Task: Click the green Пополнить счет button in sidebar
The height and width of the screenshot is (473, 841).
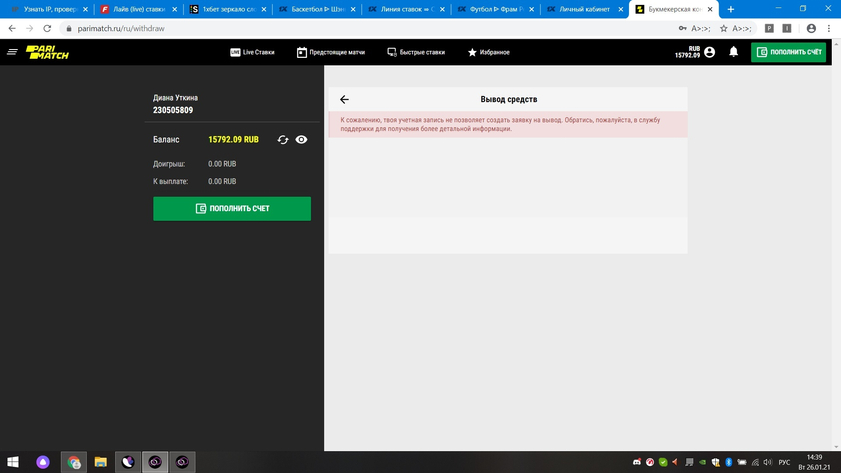Action: (x=232, y=209)
